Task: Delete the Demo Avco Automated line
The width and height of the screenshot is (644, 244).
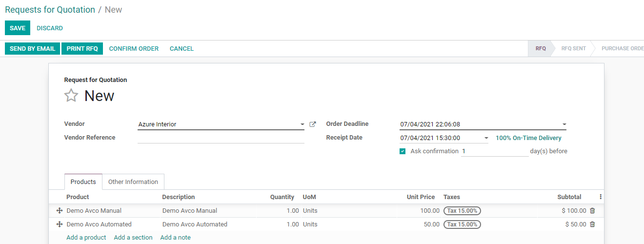Action: pyautogui.click(x=592, y=224)
